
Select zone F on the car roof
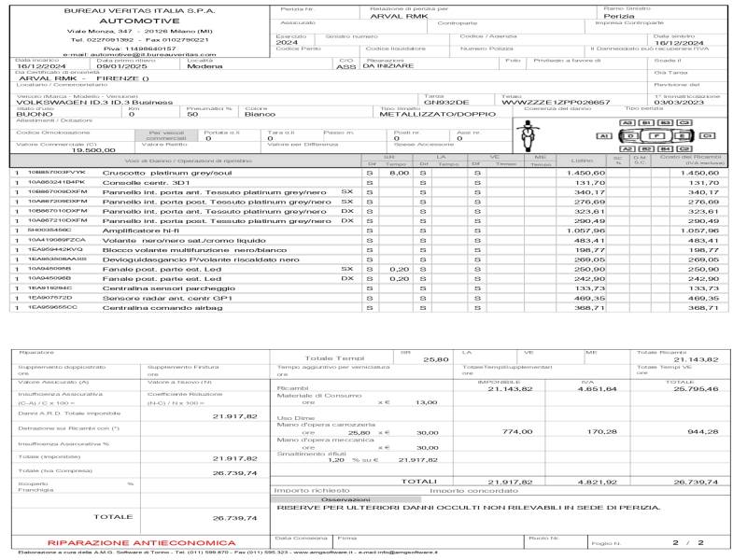click(657, 136)
